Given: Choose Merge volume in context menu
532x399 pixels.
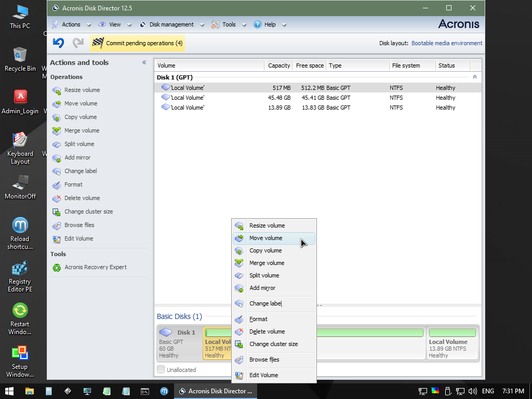Looking at the screenshot, I should (x=274, y=263).
